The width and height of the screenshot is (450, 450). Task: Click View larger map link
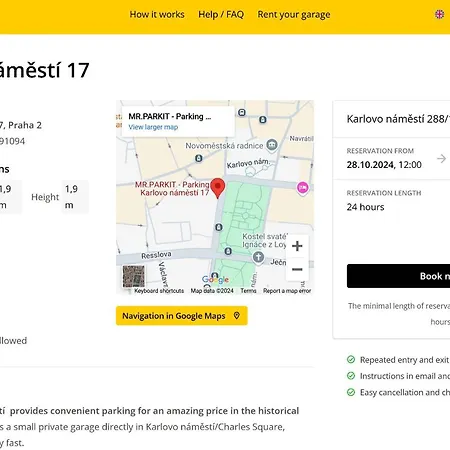(153, 127)
